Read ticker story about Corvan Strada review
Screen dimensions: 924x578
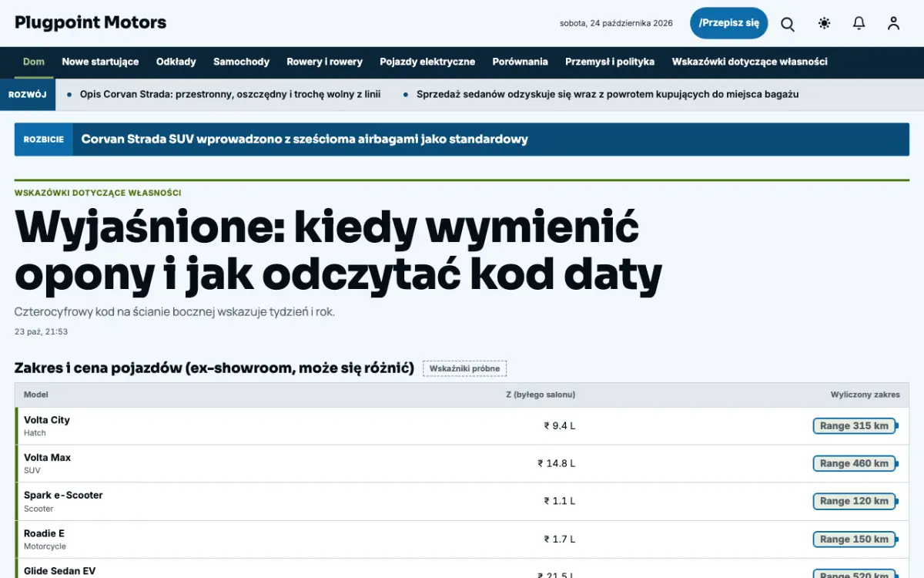230,94
